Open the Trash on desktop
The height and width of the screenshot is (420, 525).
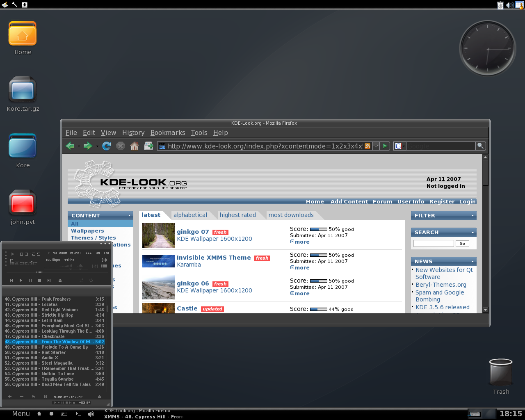click(501, 372)
